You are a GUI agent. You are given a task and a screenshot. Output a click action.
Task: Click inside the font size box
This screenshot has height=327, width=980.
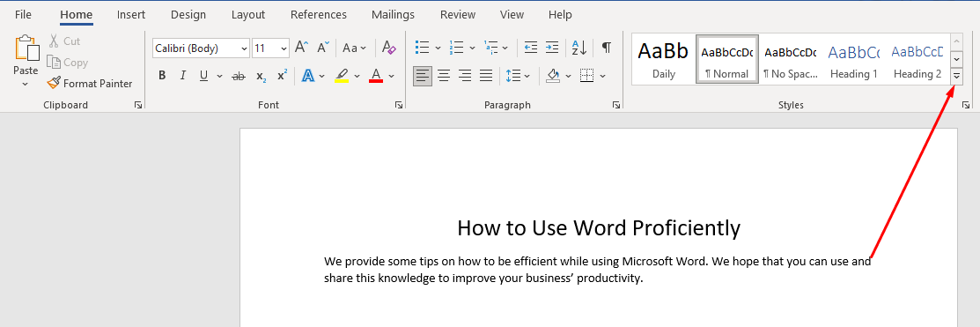point(265,48)
